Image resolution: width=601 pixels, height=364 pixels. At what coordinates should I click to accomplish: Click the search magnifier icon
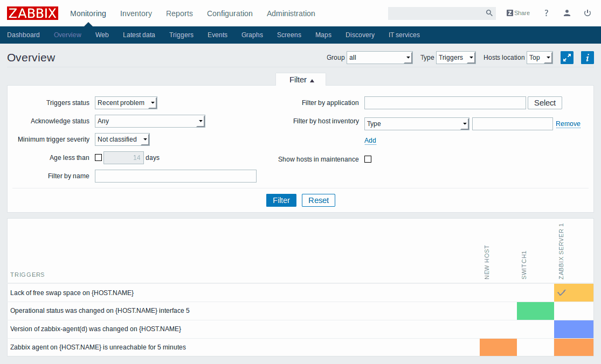click(x=489, y=13)
